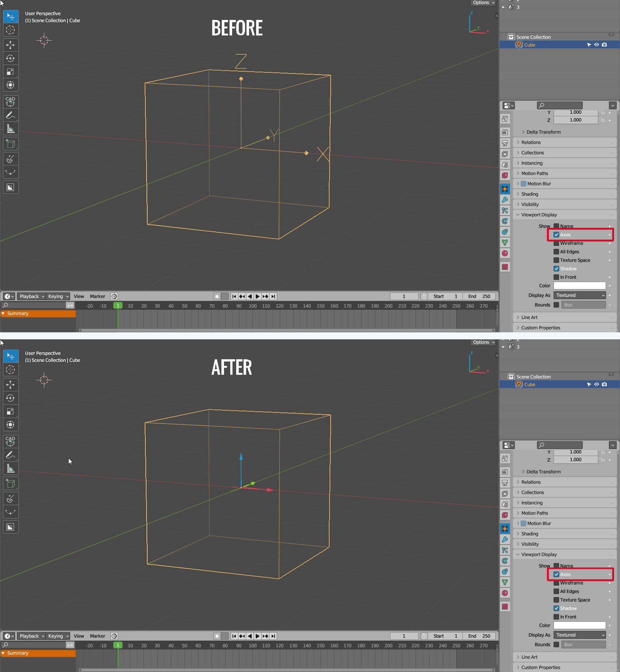This screenshot has width=620, height=672.
Task: Select the Transform tool in the BEFORE viewport
Action: (10, 85)
